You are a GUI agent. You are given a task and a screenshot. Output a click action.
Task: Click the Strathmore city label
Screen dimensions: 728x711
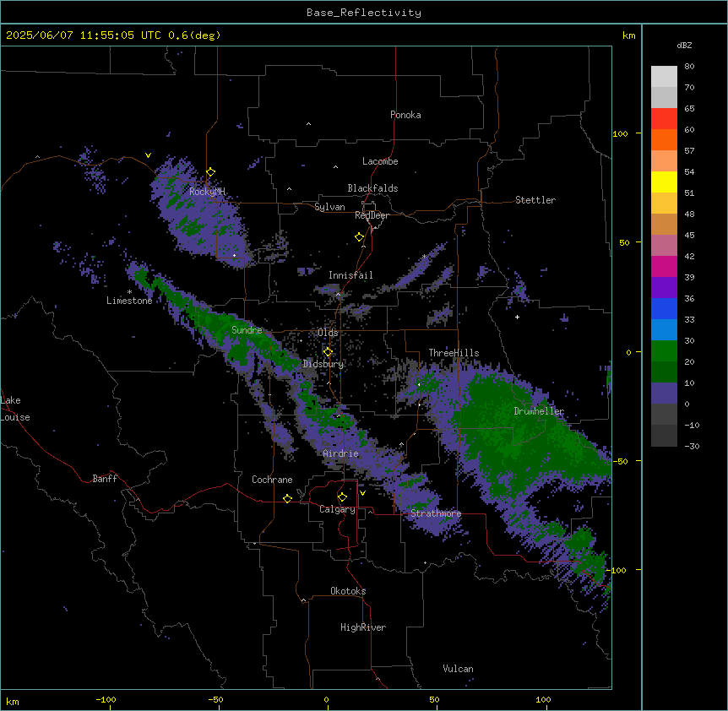pos(436,513)
